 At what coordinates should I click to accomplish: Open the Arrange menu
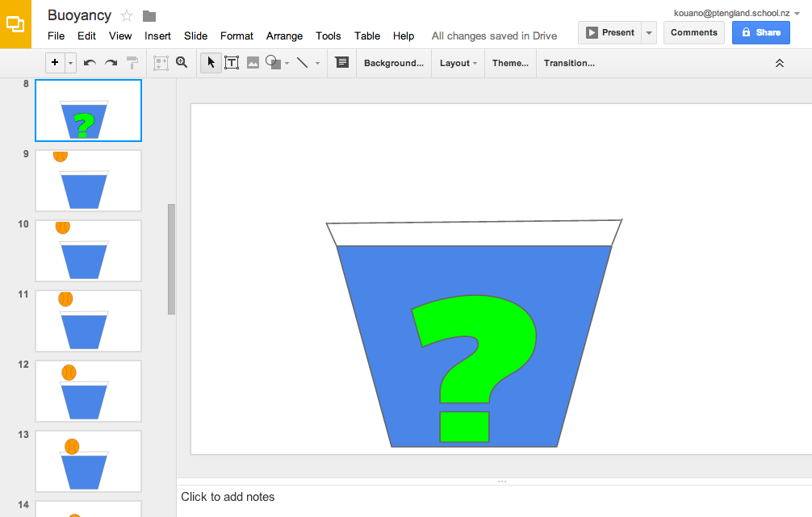(284, 35)
